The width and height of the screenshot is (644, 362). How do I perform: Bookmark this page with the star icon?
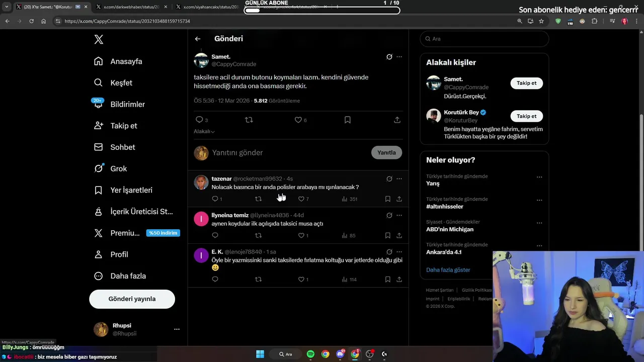(541, 21)
